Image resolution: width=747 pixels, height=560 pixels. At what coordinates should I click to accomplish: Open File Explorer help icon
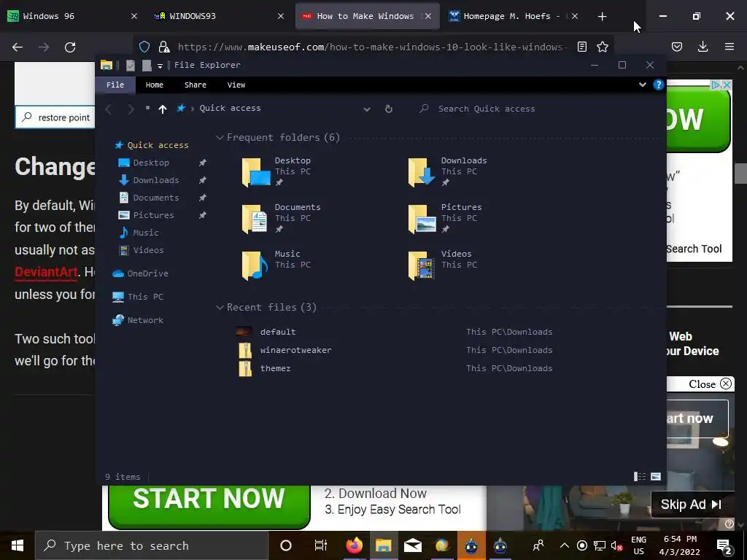point(659,85)
